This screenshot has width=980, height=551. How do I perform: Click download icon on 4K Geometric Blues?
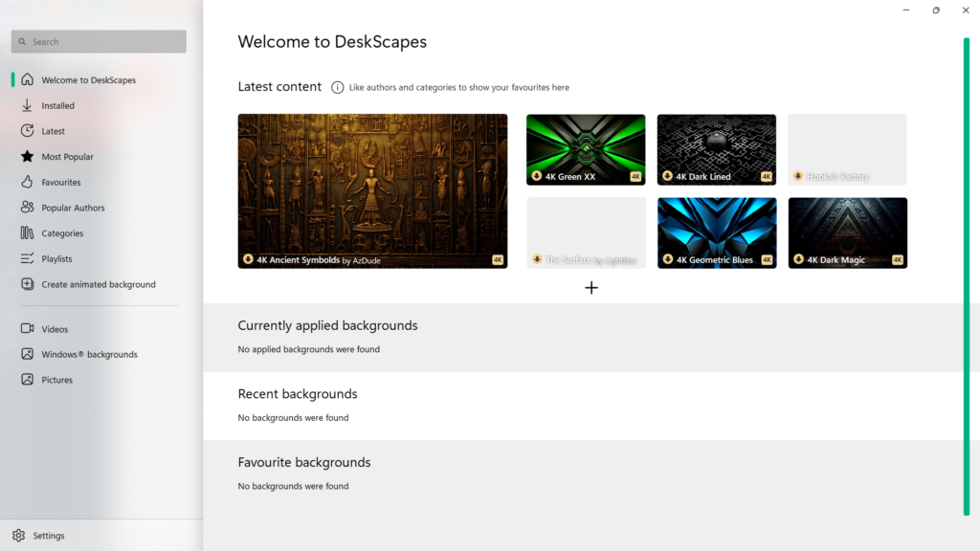tap(667, 259)
